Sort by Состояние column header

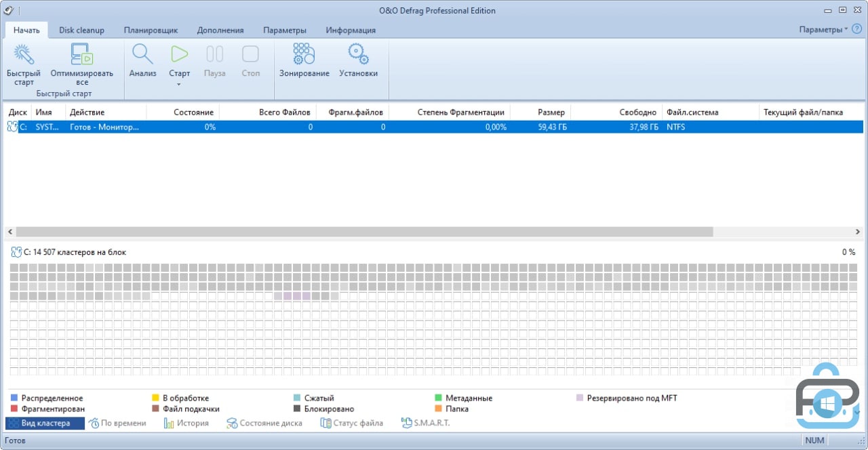183,112
